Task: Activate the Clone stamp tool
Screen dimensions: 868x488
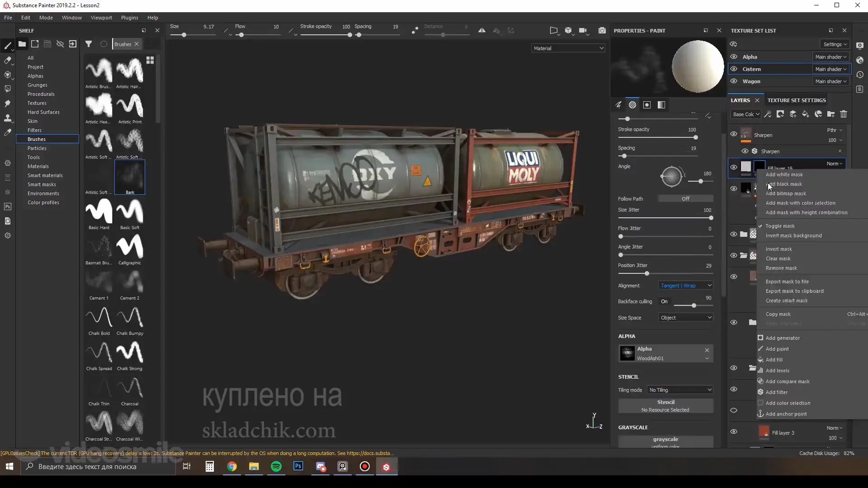Action: coord(8,117)
